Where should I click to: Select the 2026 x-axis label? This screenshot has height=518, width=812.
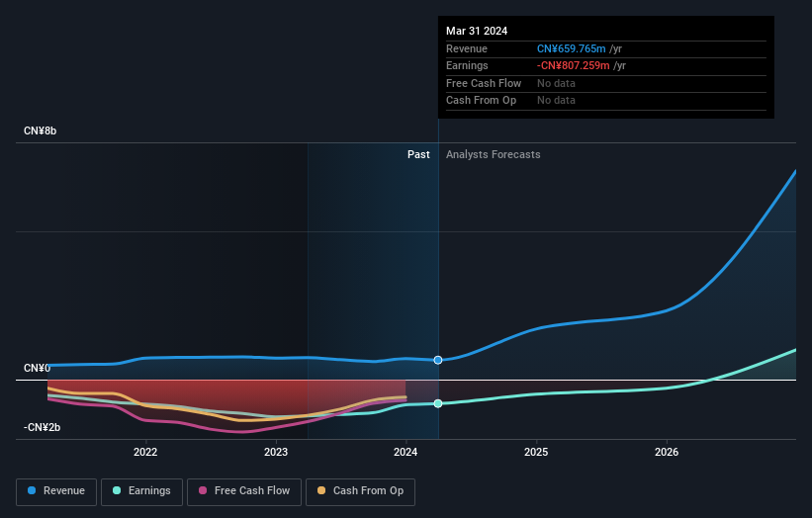click(667, 452)
